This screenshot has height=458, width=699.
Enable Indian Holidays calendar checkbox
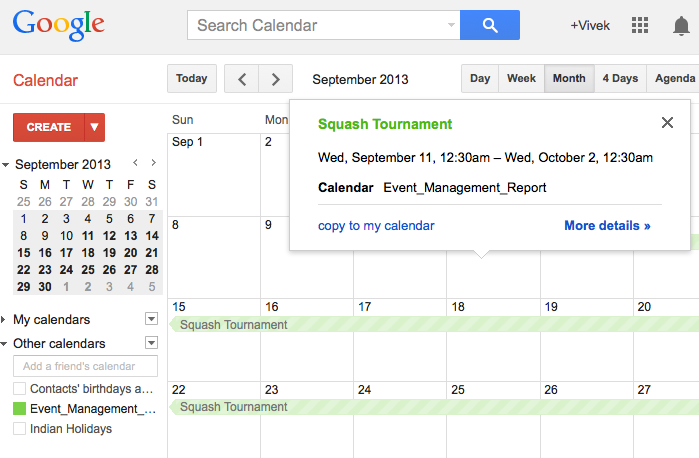click(x=19, y=429)
